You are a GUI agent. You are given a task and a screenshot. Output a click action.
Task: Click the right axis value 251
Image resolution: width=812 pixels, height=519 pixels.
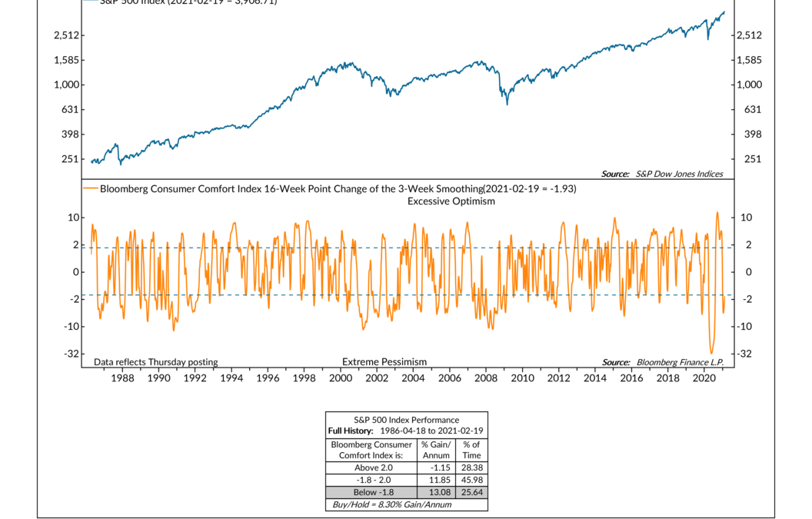coord(753,159)
